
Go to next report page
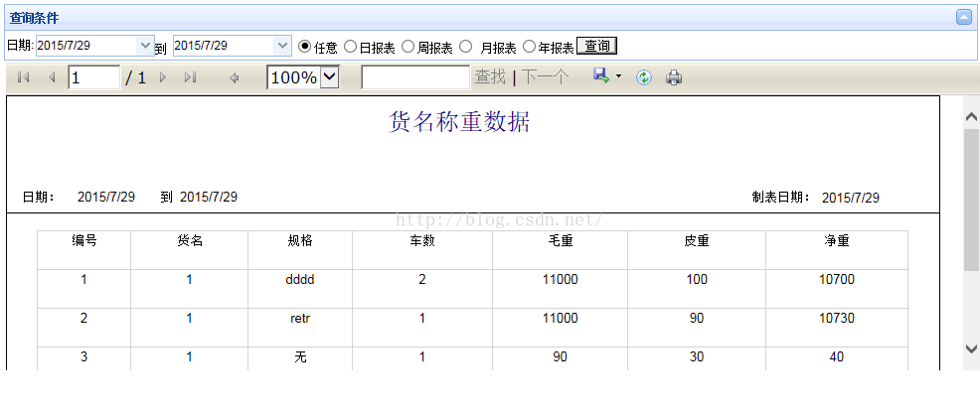(x=163, y=77)
